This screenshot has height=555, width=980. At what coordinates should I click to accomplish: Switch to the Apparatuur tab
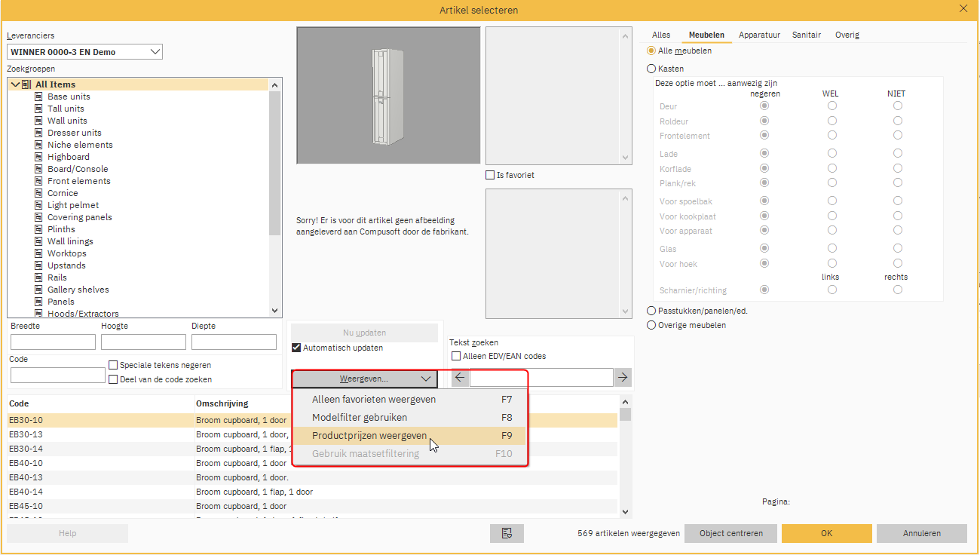coord(759,35)
